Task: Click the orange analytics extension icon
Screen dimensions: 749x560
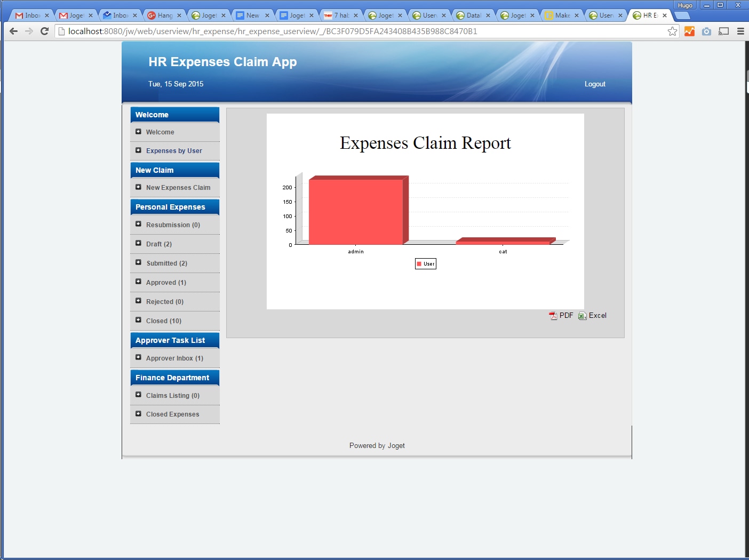Action: click(689, 31)
